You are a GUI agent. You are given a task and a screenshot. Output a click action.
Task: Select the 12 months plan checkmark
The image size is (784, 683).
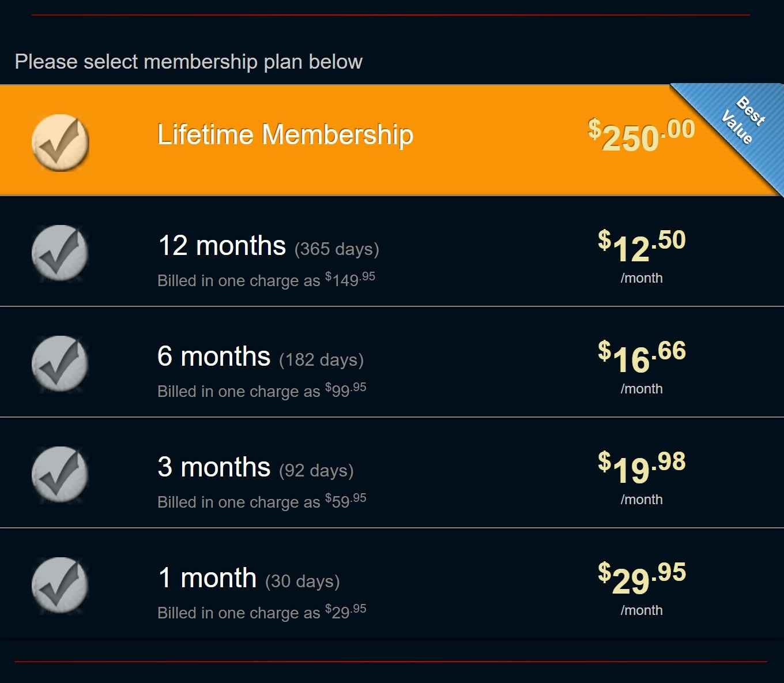coord(60,253)
